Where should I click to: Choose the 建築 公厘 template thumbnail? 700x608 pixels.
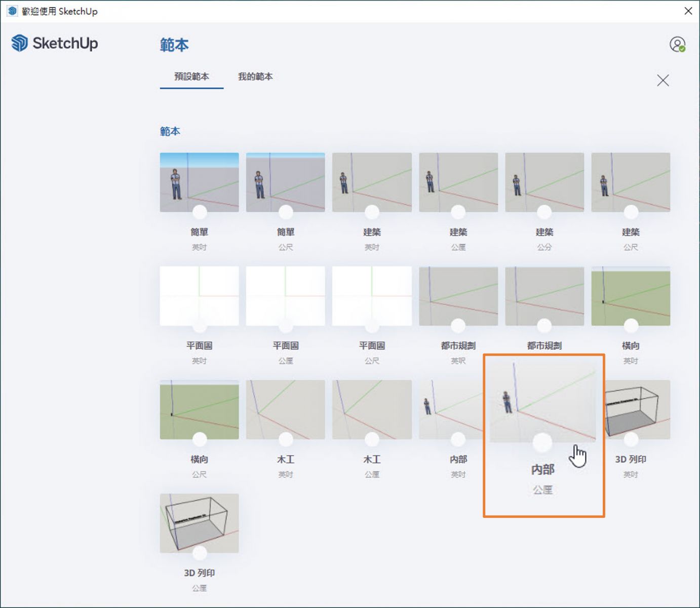click(x=458, y=182)
